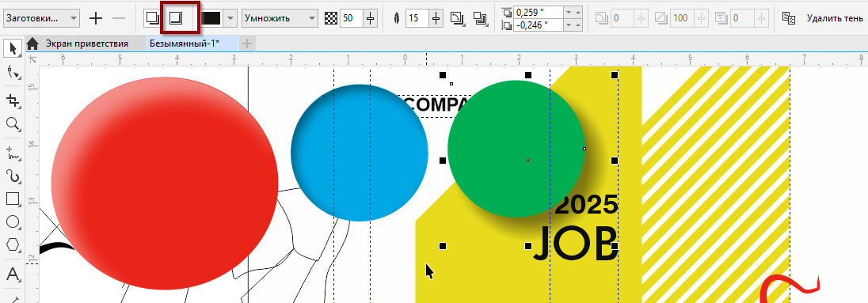Click the COMPA text frame
The width and height of the screenshot is (868, 303).
(436, 105)
